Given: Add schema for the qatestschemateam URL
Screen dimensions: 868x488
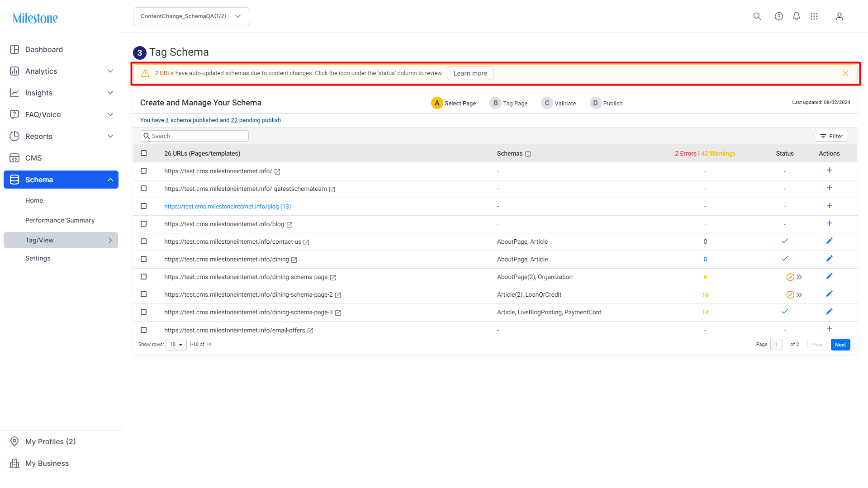Looking at the screenshot, I should (x=829, y=188).
